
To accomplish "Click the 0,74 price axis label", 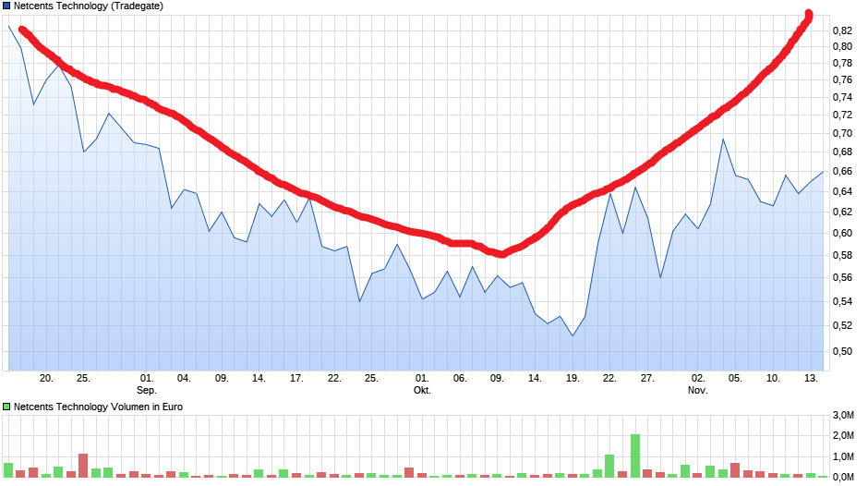I will (842, 98).
